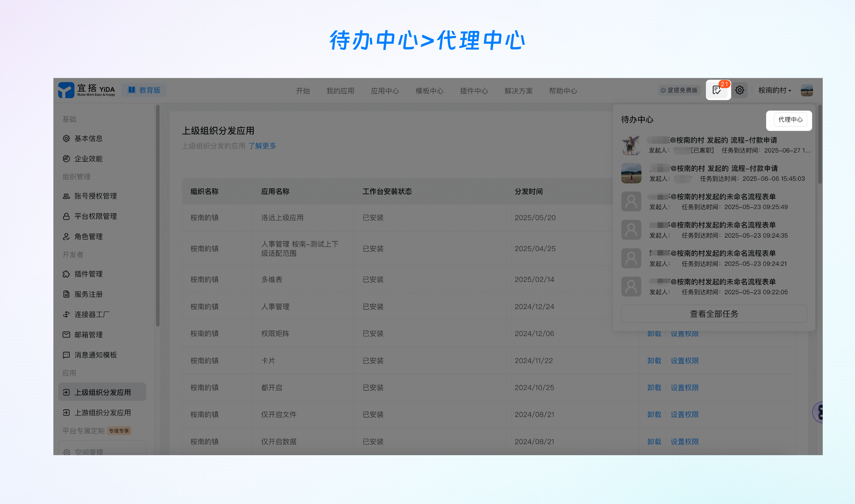Expand the 桉南的村 organization dropdown

point(775,90)
